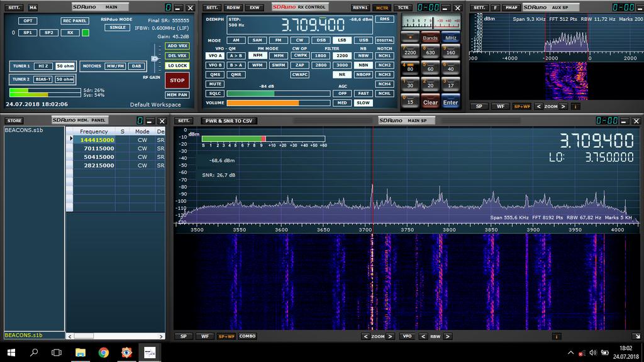Adjust the orange volume slider

point(279,102)
